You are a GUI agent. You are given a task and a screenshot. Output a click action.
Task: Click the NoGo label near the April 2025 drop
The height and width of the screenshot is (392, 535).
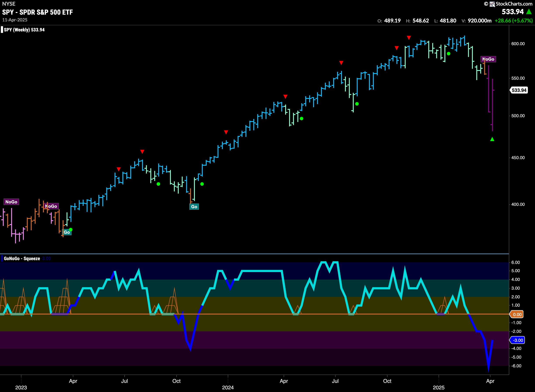(488, 59)
